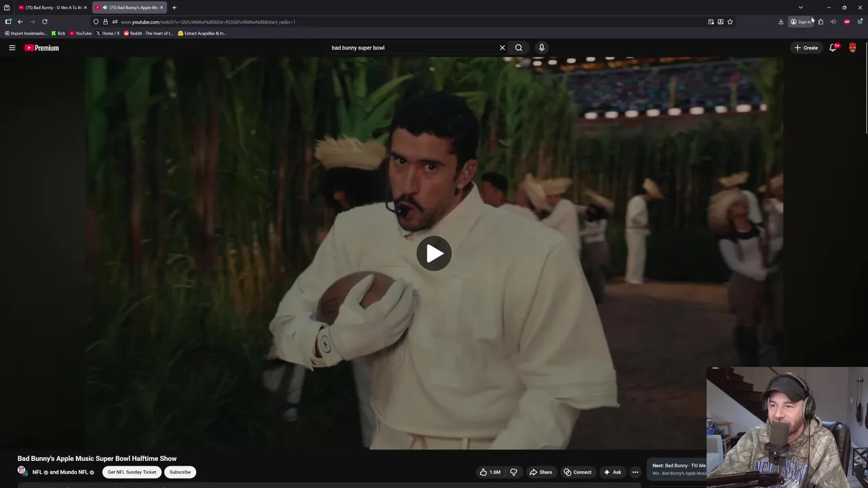
Task: Switch to Bad Bunny - Si Veo A Tu tab
Action: coord(51,7)
